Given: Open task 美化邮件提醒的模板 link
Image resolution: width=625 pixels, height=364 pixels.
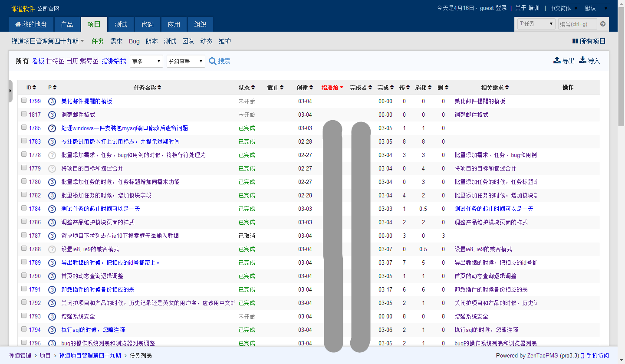Looking at the screenshot, I should [x=86, y=101].
